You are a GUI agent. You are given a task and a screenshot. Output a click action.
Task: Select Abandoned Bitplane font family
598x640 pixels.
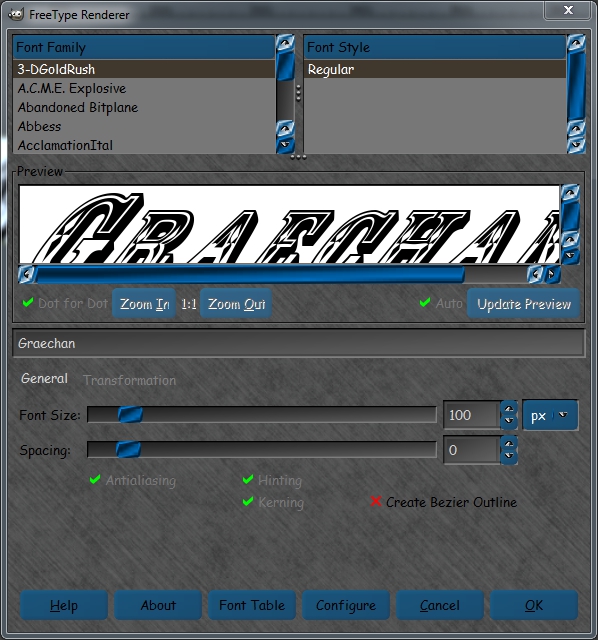[144, 107]
